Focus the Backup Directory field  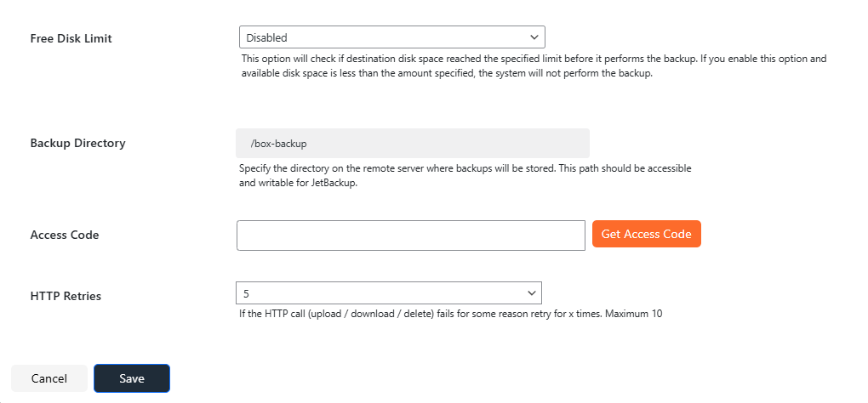[413, 144]
